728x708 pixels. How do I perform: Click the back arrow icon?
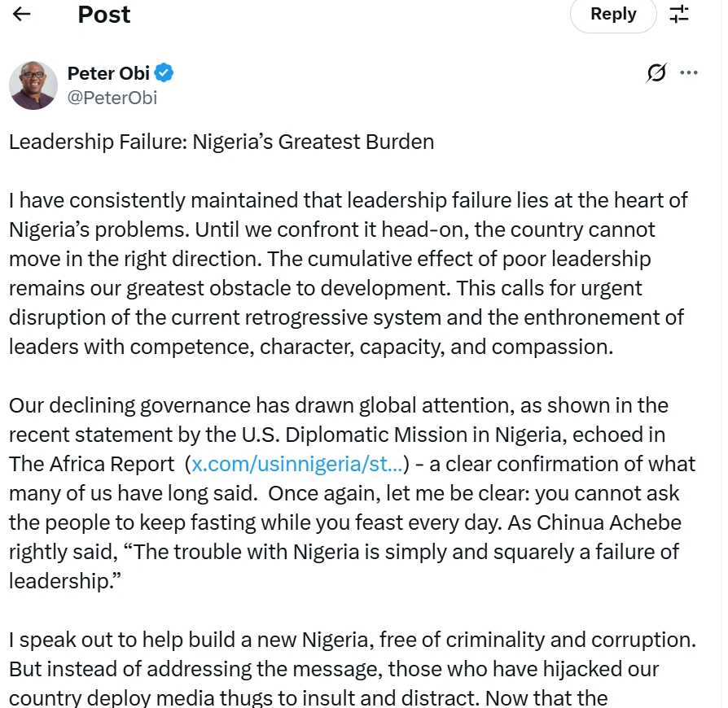[x=22, y=14]
